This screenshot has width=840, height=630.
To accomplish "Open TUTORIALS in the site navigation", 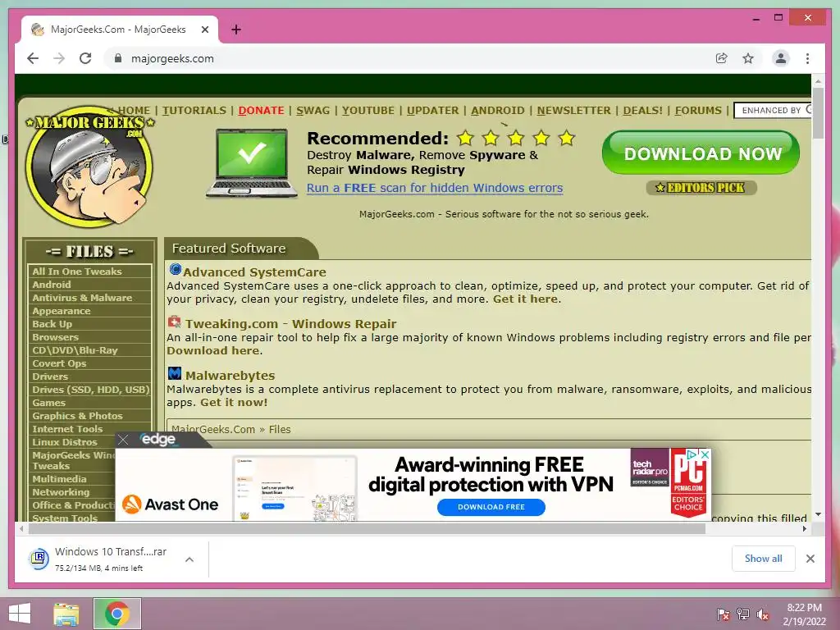I will pyautogui.click(x=194, y=111).
